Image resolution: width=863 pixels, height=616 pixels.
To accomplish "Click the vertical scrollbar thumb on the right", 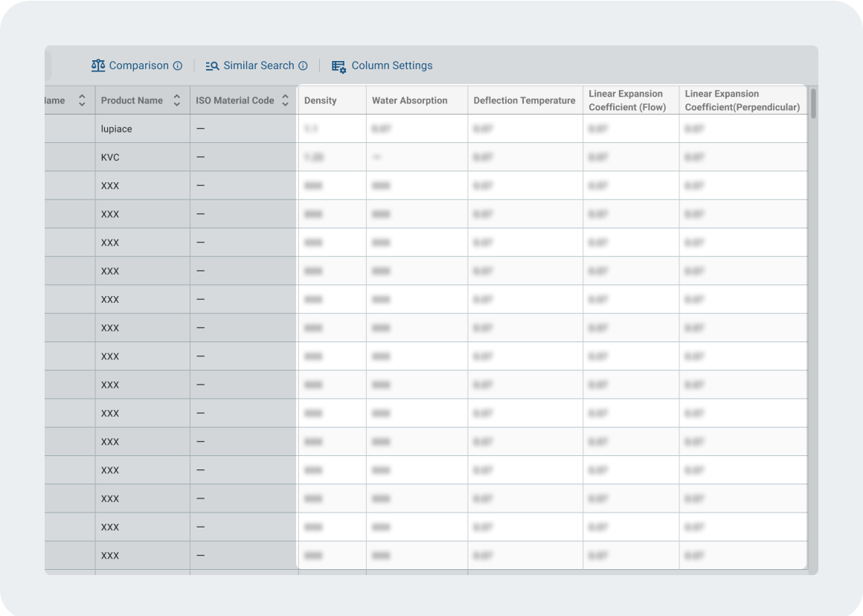I will pos(813,103).
